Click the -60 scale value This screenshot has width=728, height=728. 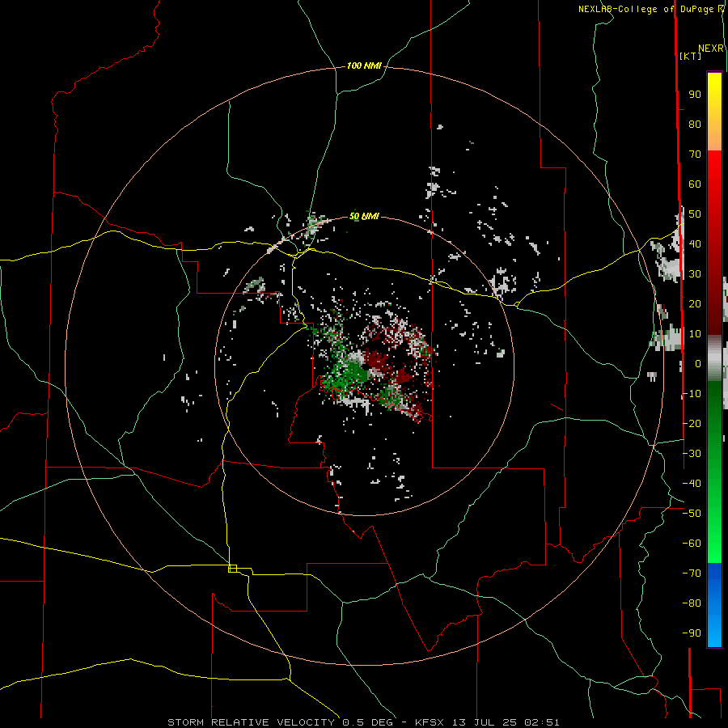point(692,544)
